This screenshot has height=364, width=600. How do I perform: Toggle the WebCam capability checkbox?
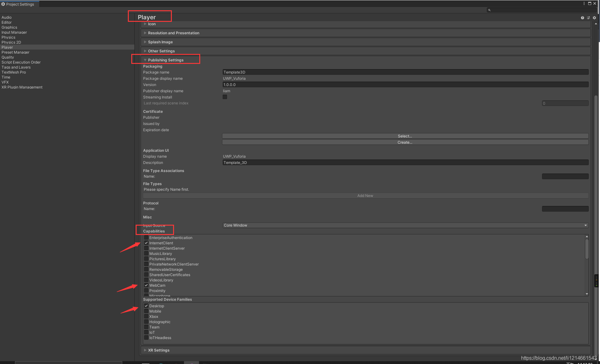click(x=146, y=285)
